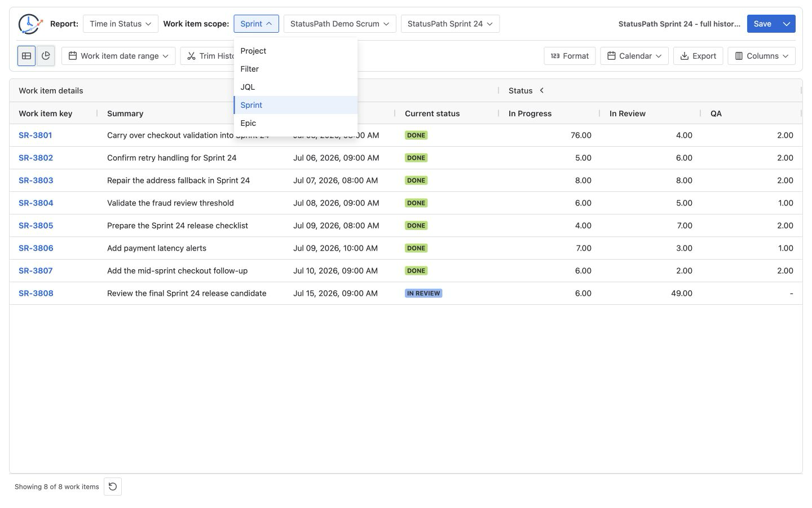Open the Save options arrow
This screenshot has height=508, width=812.
pos(787,24)
